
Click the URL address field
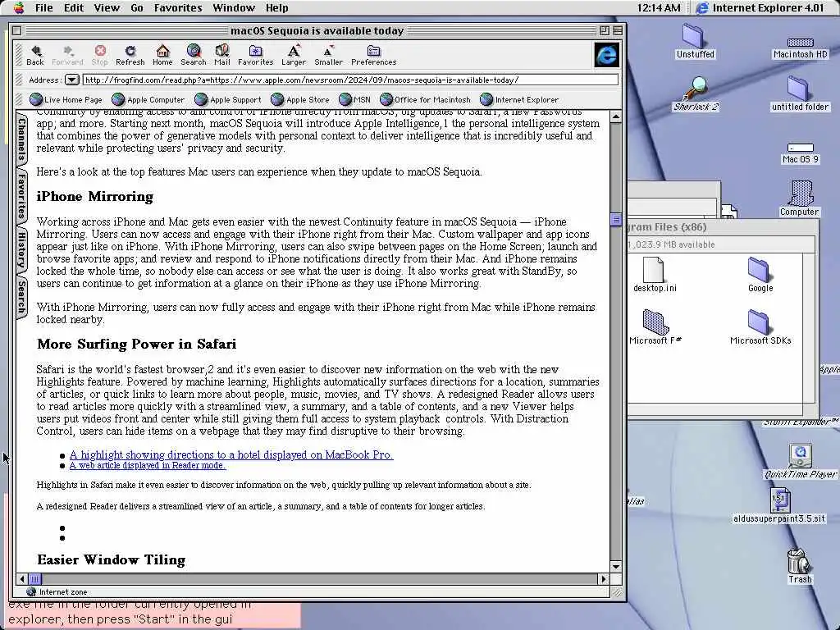point(350,80)
